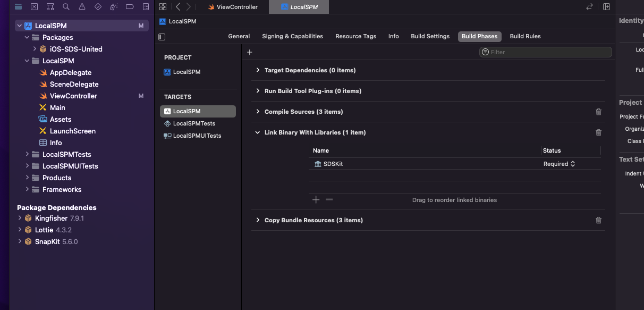The height and width of the screenshot is (310, 644).
Task: Open the Breakpoint navigator icon
Action: pos(130,7)
